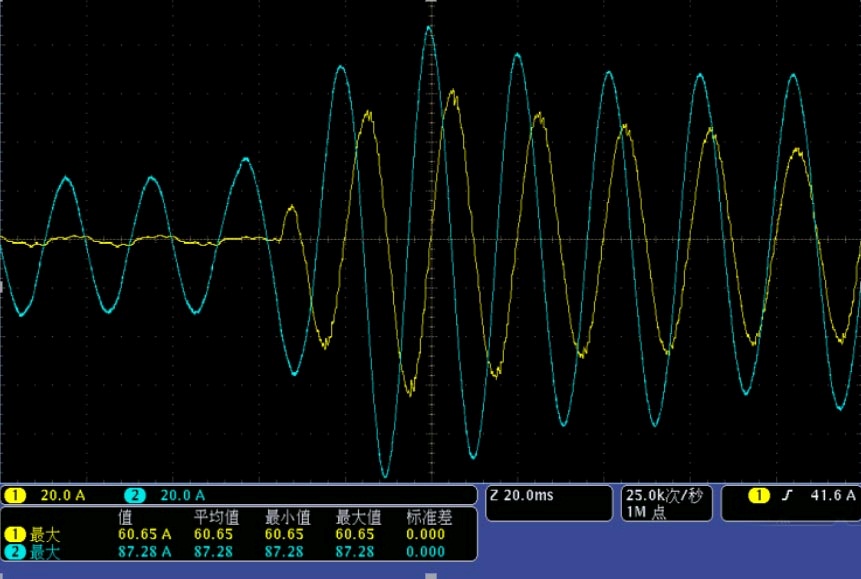Open the 25.0k次/秒 sample rate readout
This screenshot has height=579, width=861.
tap(667, 495)
